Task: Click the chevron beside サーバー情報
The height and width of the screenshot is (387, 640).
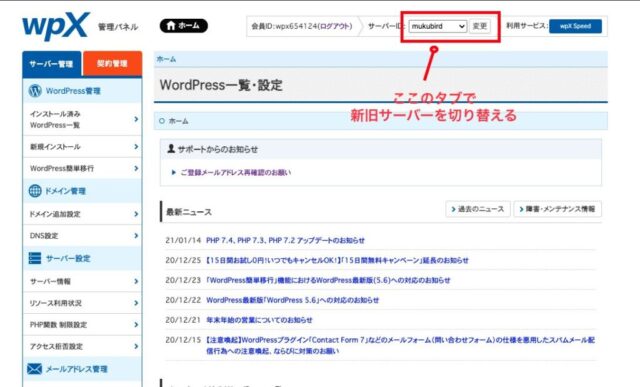Action: 136,281
